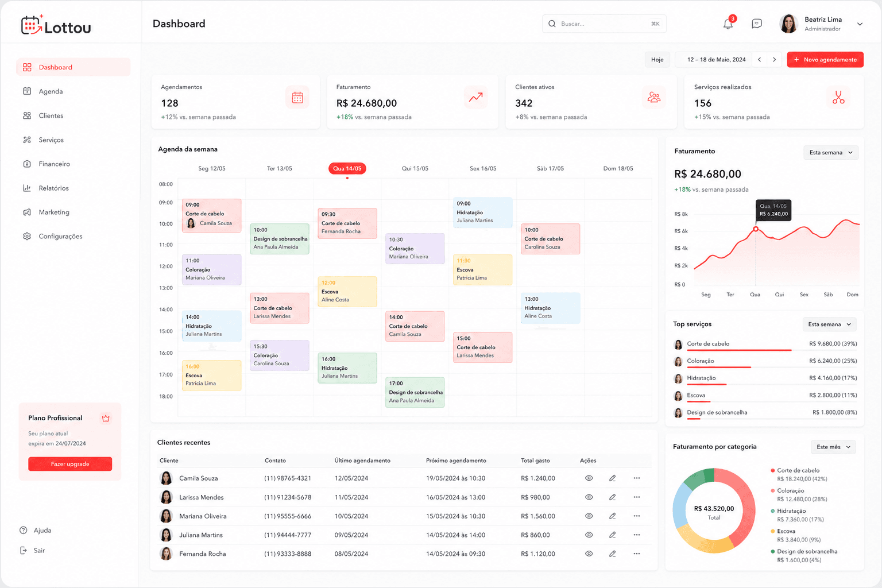882x588 pixels.
Task: Go to next week arrow
Action: click(774, 60)
